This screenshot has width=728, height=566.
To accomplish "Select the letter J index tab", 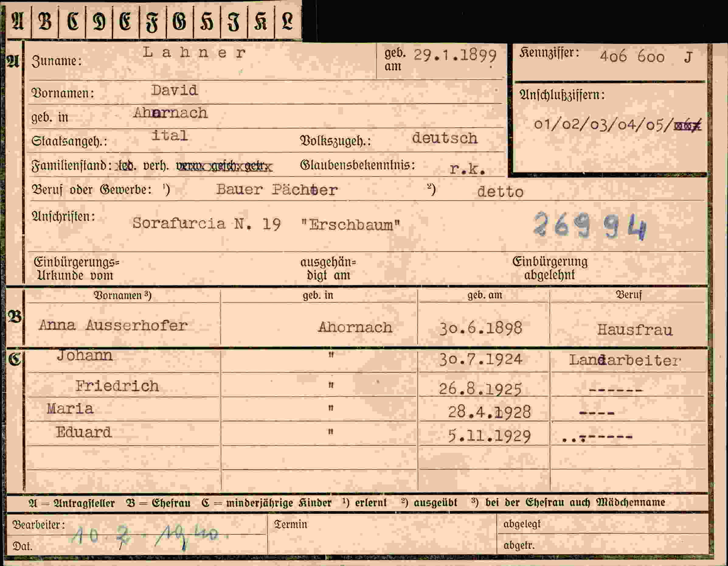I will (234, 22).
